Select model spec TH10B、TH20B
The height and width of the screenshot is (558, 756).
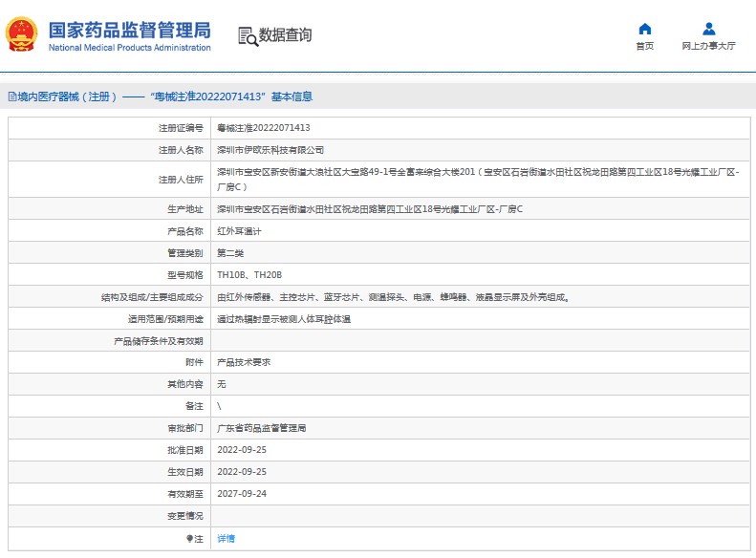(249, 274)
